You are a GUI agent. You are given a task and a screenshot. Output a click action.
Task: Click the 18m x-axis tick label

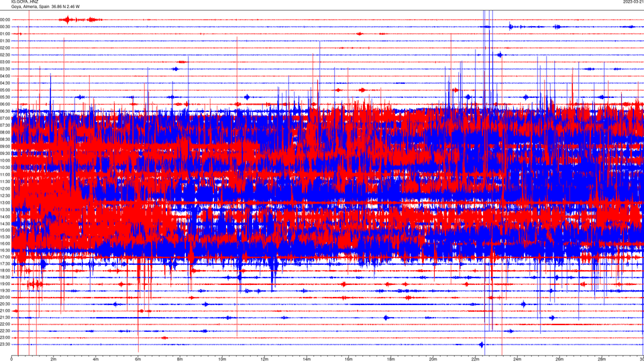(x=391, y=359)
